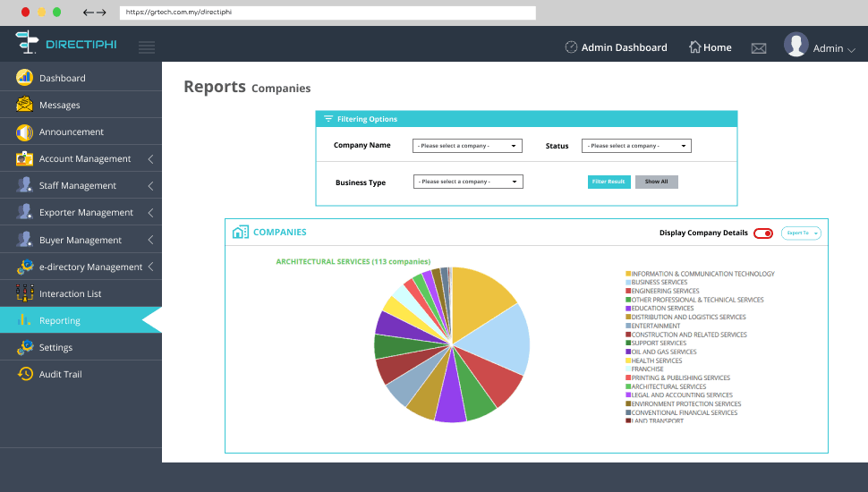
Task: Click the Companies building icon
Action: coord(240,233)
